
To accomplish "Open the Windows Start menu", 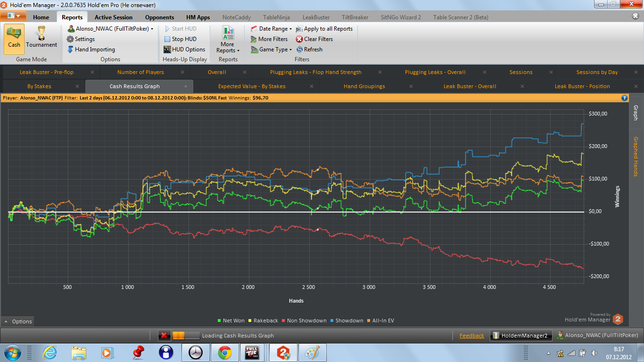I will (13, 353).
